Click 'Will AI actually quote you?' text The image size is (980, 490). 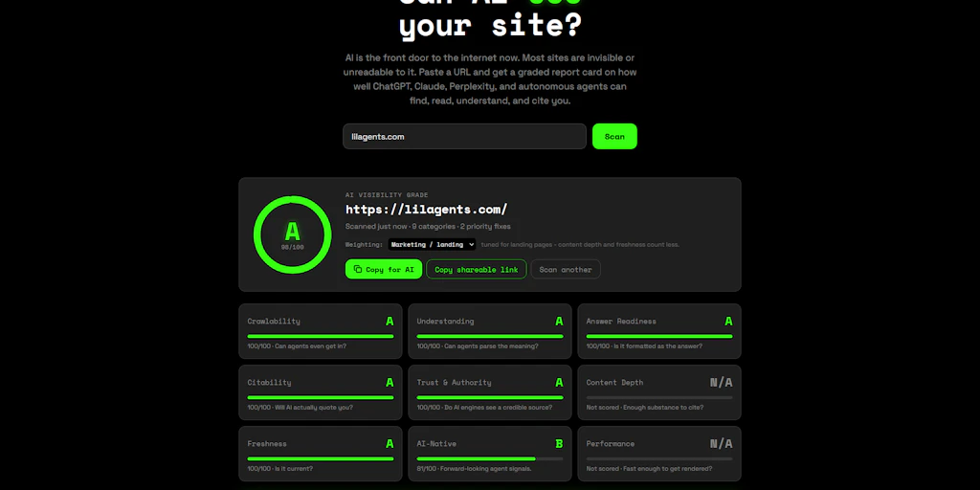314,408
